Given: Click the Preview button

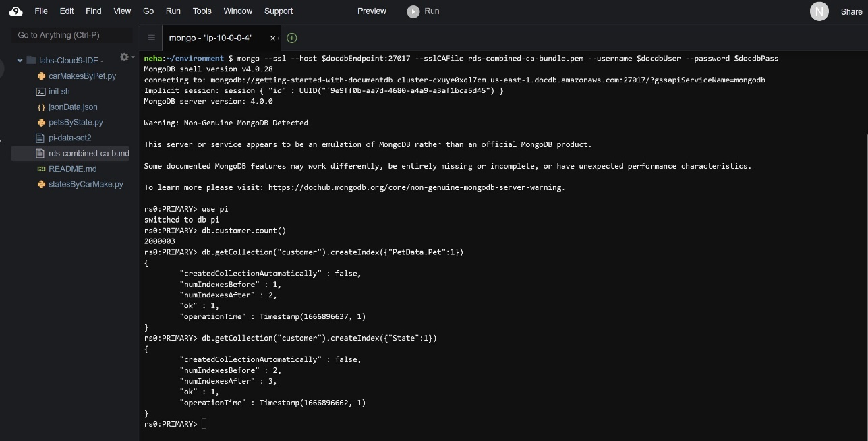Looking at the screenshot, I should 372,11.
